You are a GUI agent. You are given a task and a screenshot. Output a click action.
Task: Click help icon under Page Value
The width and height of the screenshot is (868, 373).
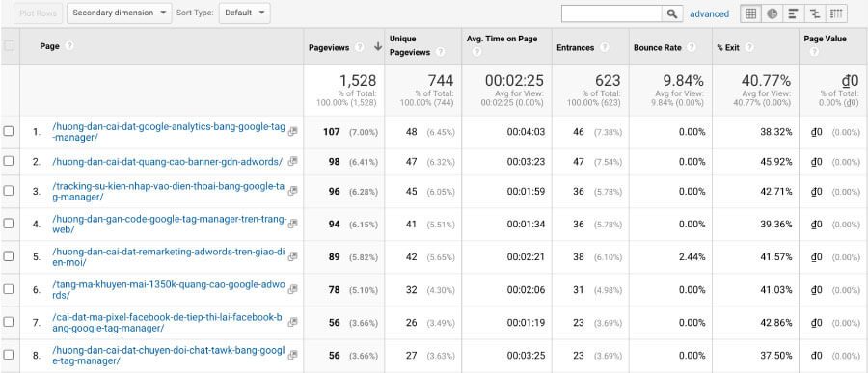tap(813, 53)
